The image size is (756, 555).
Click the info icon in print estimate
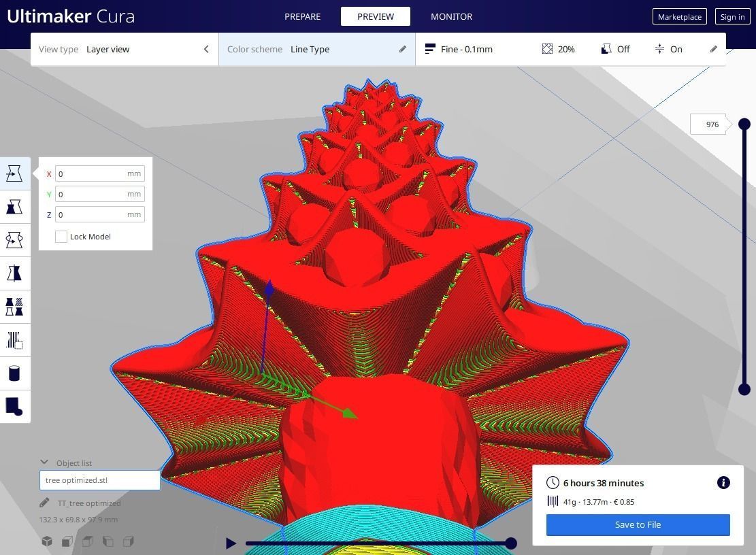pos(723,483)
